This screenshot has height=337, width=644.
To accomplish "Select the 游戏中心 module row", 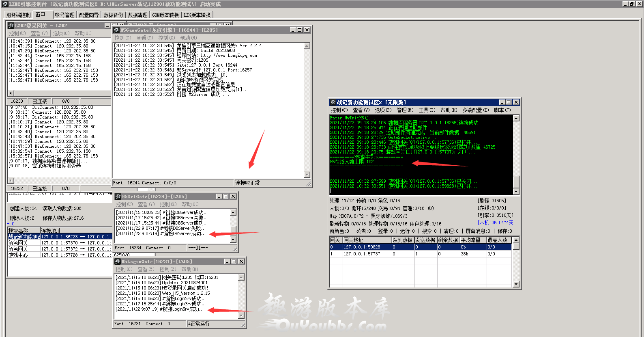I will [18, 255].
